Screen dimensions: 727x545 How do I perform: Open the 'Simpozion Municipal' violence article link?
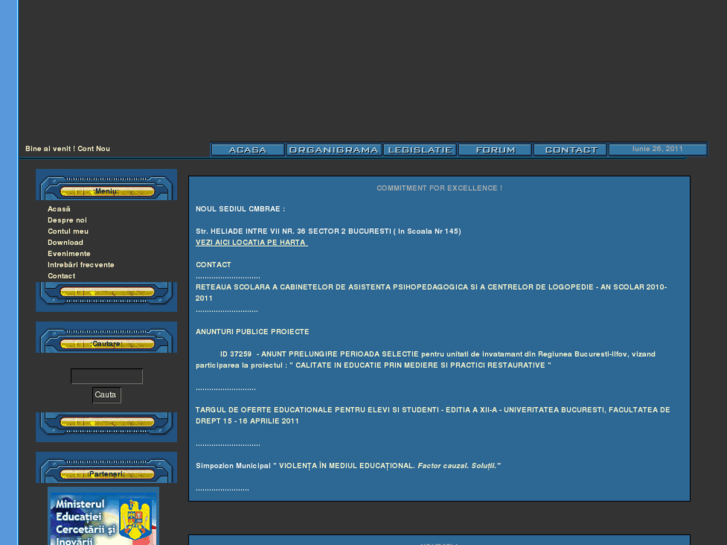pos(348,466)
